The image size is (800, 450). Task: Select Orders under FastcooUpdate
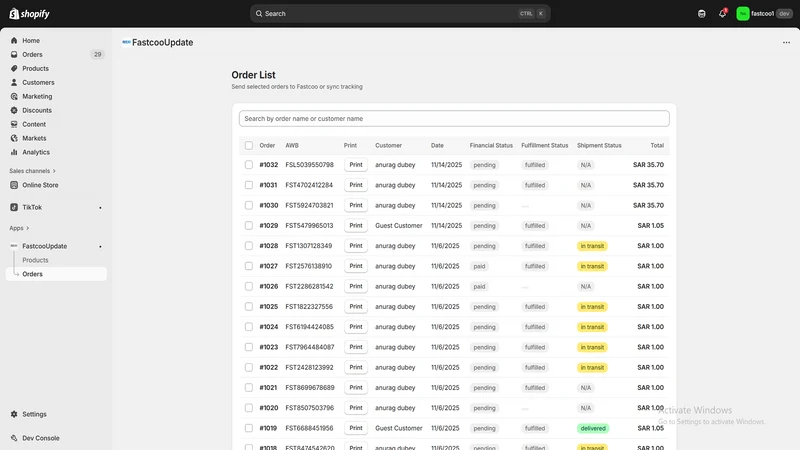tap(56, 274)
